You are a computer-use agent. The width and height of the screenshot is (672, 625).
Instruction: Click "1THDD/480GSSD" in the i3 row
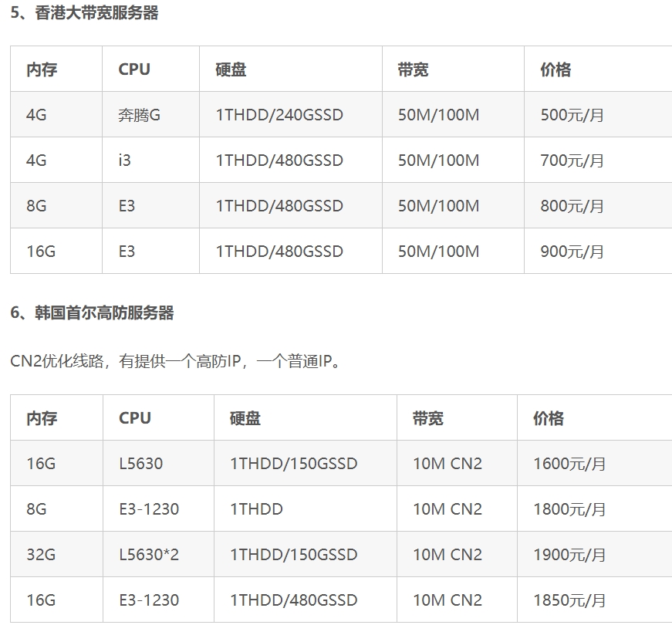279,160
